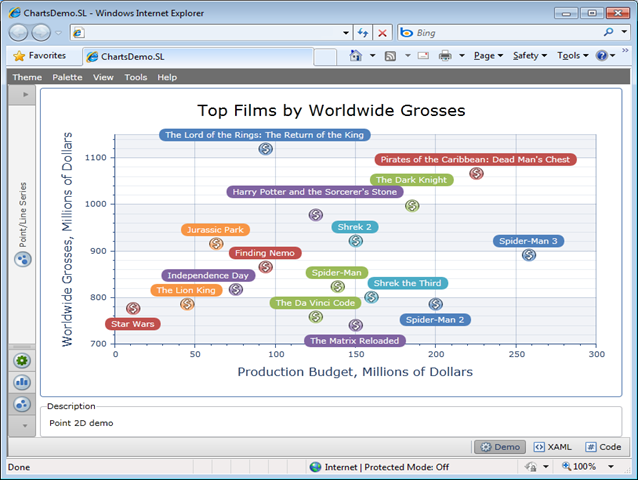The width and height of the screenshot is (638, 480).
Task: Click the green gear sidebar icon
Action: (x=22, y=360)
